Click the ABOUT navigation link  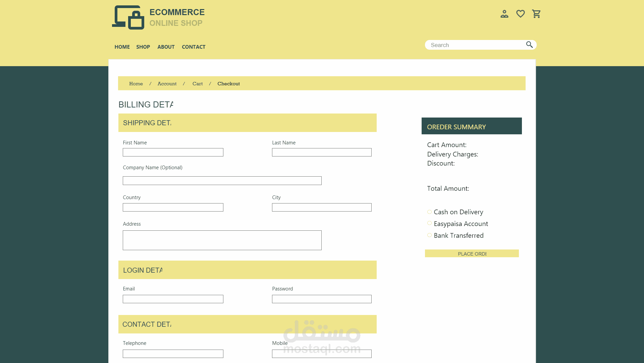[166, 47]
